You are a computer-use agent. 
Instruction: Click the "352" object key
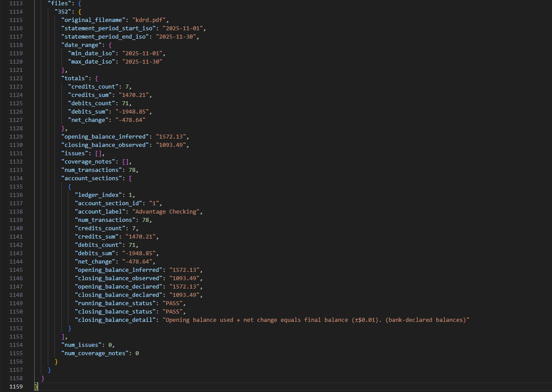[x=63, y=12]
